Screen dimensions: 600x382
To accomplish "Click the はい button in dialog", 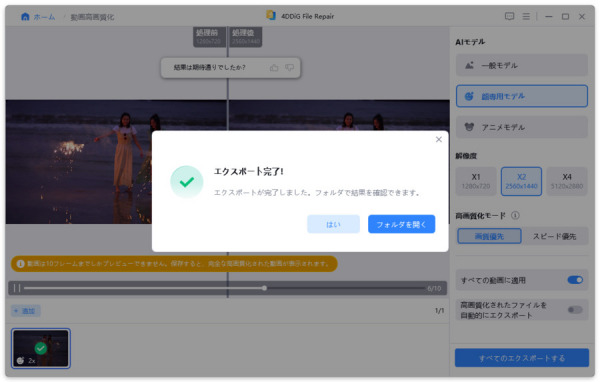I will tap(333, 224).
